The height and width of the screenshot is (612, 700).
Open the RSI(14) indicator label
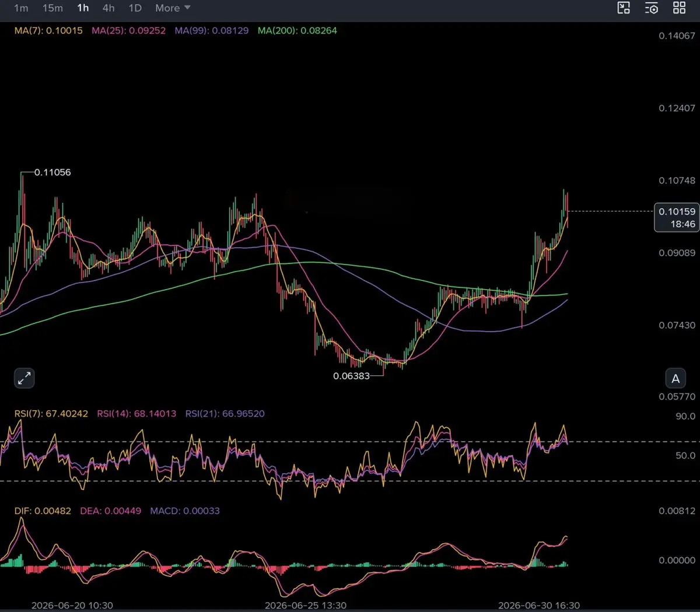pyautogui.click(x=136, y=414)
